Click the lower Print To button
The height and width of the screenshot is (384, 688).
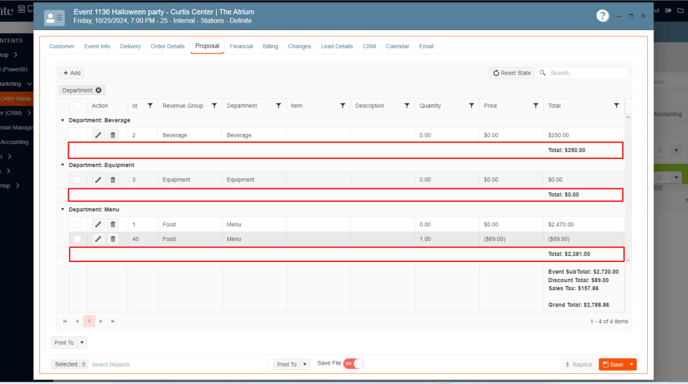coord(287,365)
